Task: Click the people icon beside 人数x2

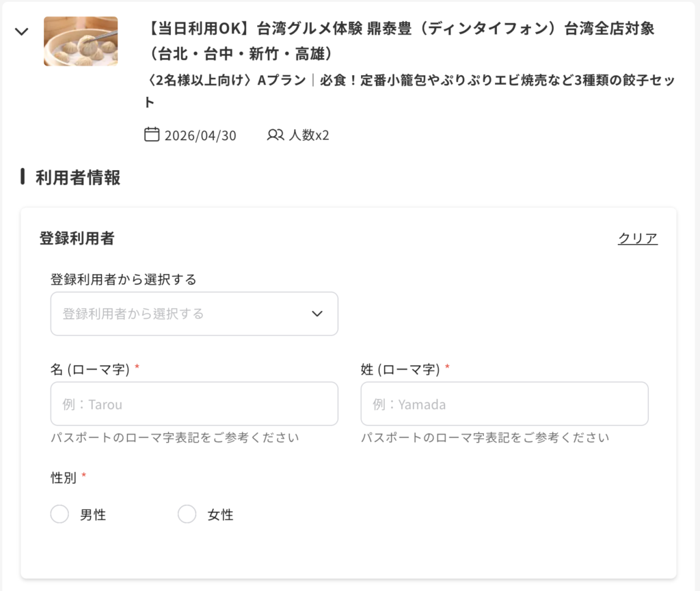Action: pyautogui.click(x=275, y=135)
